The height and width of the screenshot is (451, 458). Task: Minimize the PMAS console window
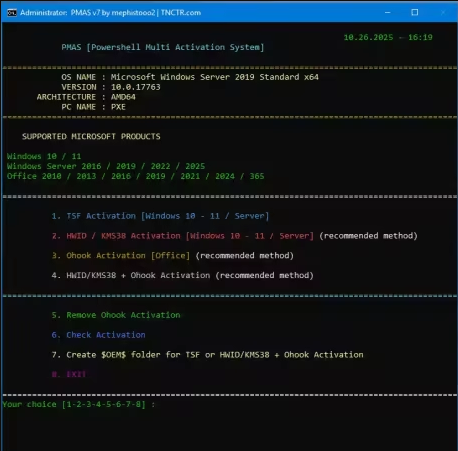click(387, 13)
